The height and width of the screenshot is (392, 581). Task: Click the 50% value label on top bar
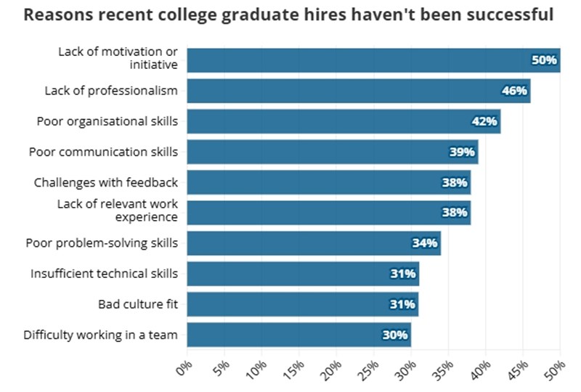544,60
